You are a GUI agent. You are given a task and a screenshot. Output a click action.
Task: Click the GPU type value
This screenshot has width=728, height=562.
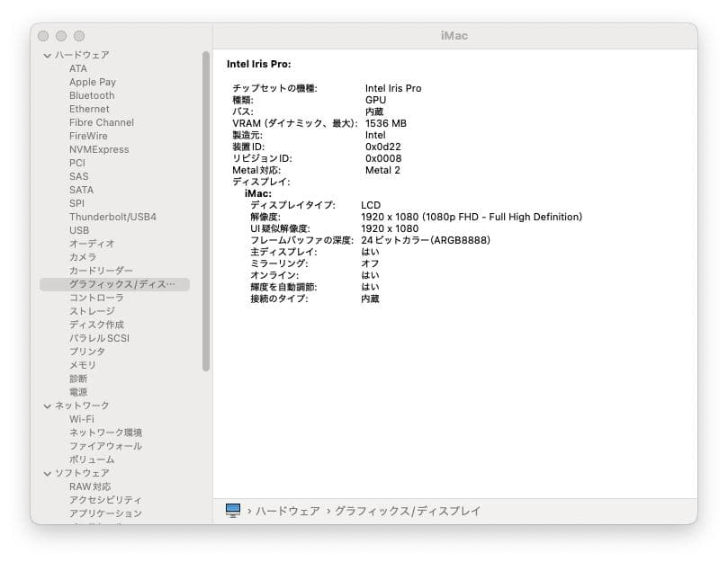(375, 100)
